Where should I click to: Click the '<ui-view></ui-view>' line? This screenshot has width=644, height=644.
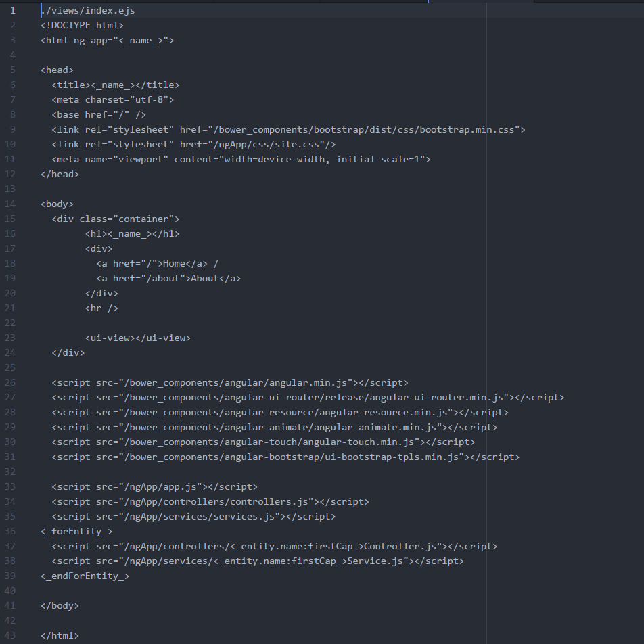[x=137, y=338]
